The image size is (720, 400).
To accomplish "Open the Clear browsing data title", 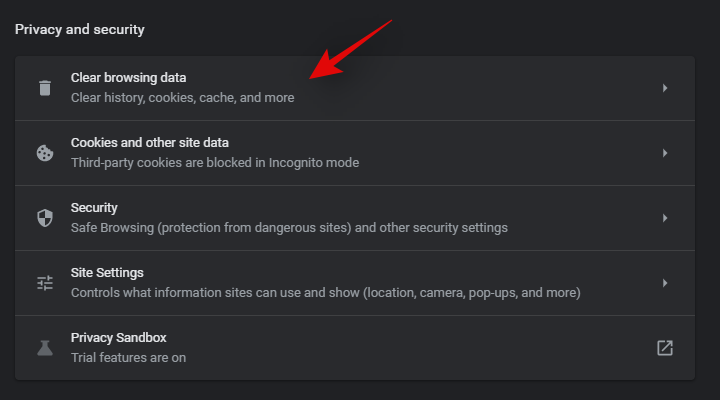I will pyautogui.click(x=128, y=77).
